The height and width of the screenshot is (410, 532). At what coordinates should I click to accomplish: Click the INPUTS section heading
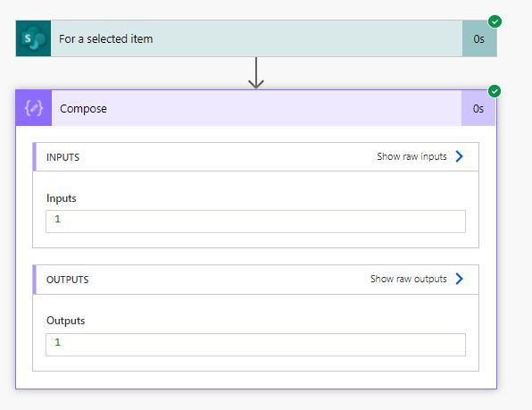pos(62,157)
